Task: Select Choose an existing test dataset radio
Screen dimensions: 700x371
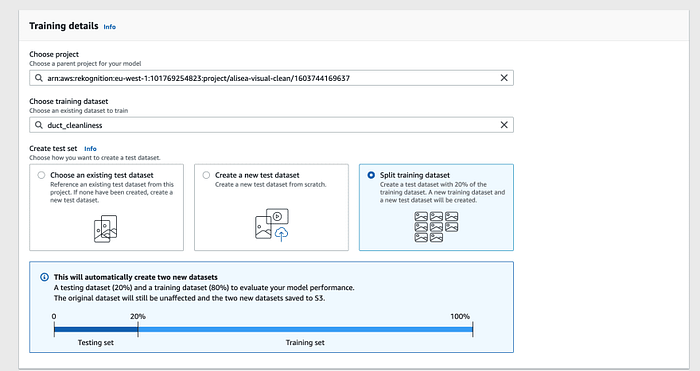Action: tap(41, 175)
